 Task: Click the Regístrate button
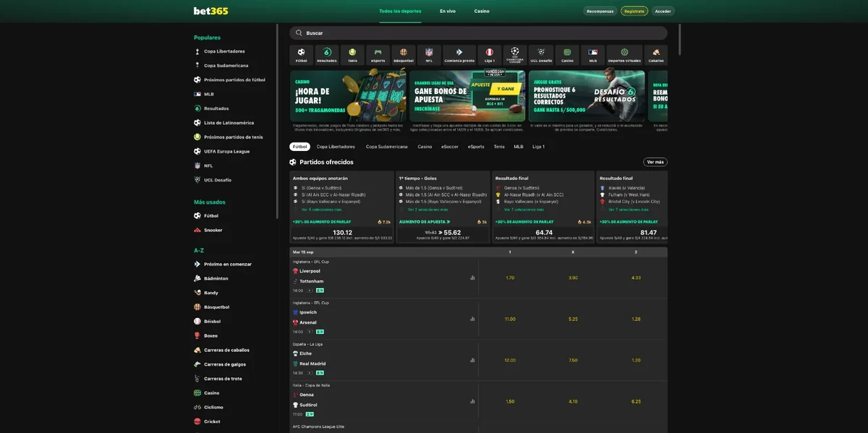tap(634, 12)
